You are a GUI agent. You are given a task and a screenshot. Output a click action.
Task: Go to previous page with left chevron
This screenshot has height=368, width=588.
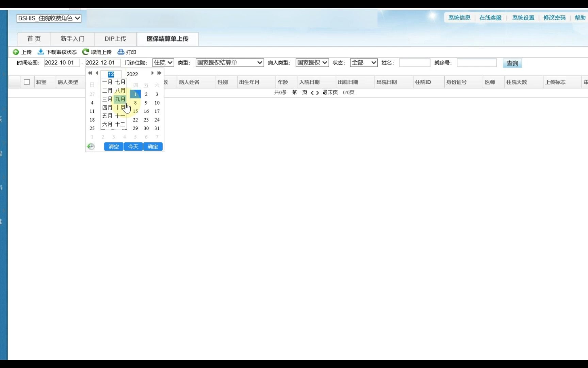tap(312, 93)
